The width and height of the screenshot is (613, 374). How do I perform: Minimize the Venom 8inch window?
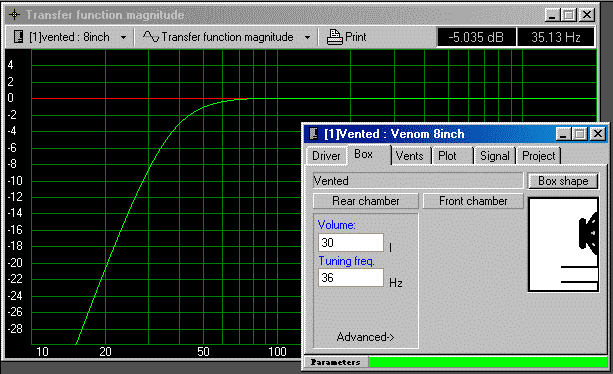point(563,134)
